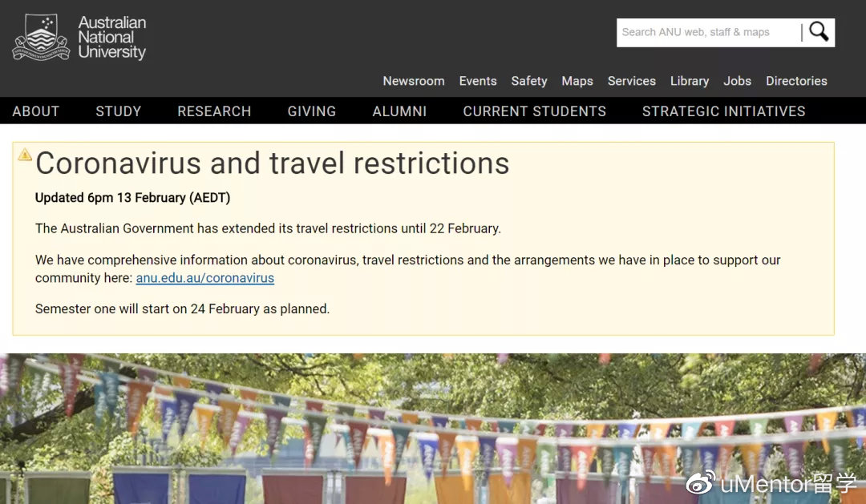Navigate to Services
Image resolution: width=866 pixels, height=504 pixels.
pyautogui.click(x=631, y=81)
